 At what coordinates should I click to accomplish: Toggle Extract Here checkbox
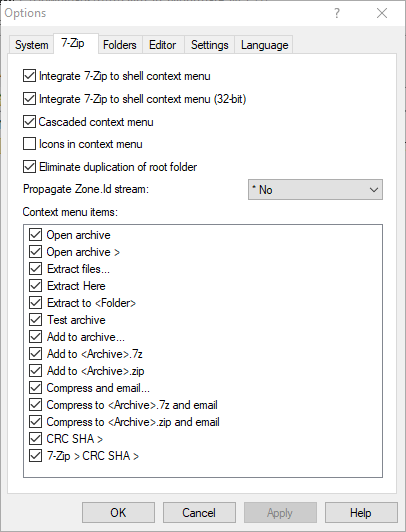click(x=35, y=286)
